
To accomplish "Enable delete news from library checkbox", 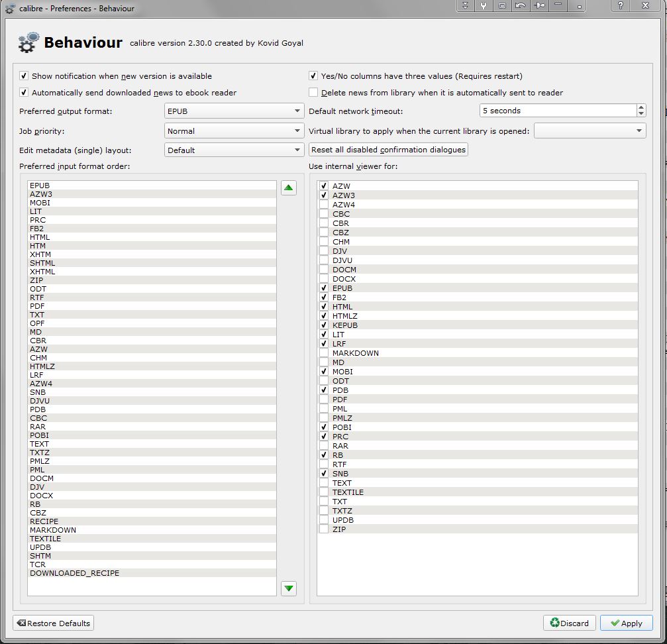I will (313, 92).
